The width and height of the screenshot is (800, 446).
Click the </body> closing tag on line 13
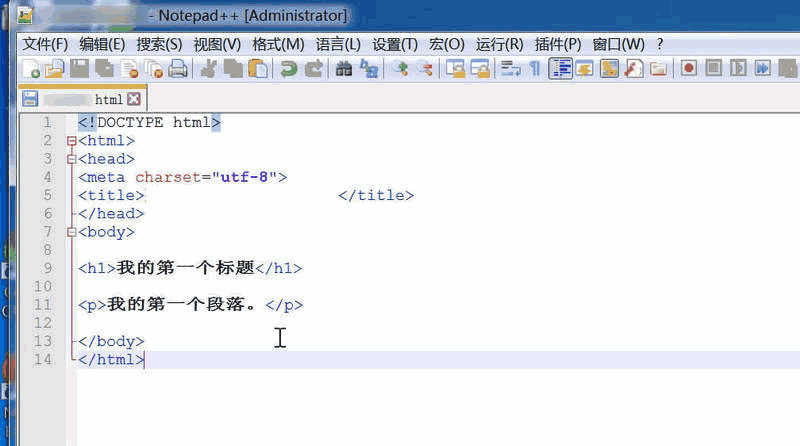tap(111, 341)
